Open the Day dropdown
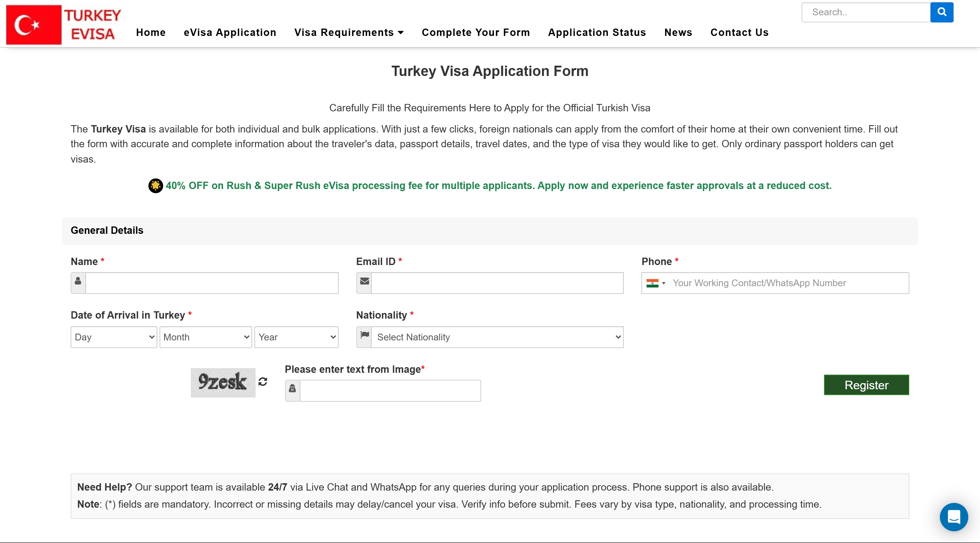Viewport: 980px width, 543px height. pos(114,337)
